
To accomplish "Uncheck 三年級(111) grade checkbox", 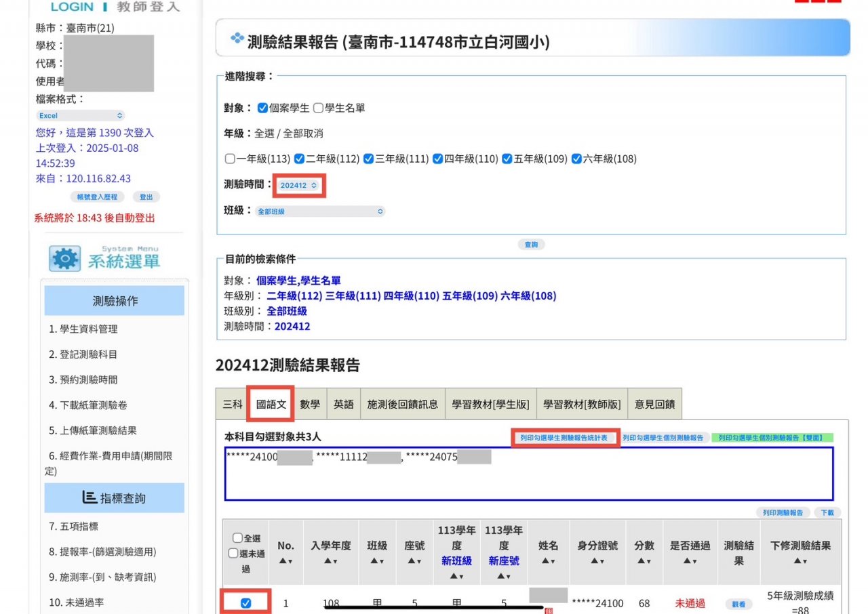I will pyautogui.click(x=369, y=159).
